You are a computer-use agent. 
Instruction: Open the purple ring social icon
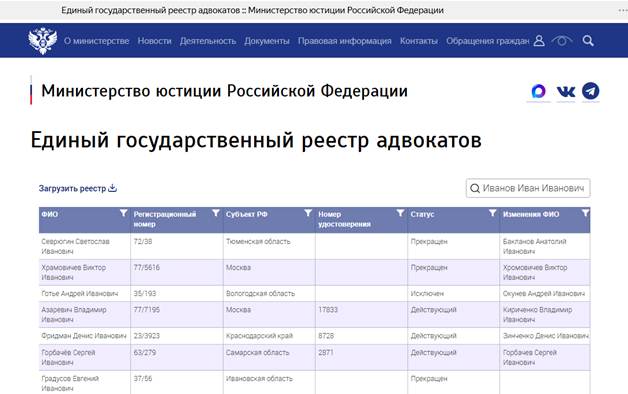point(538,91)
